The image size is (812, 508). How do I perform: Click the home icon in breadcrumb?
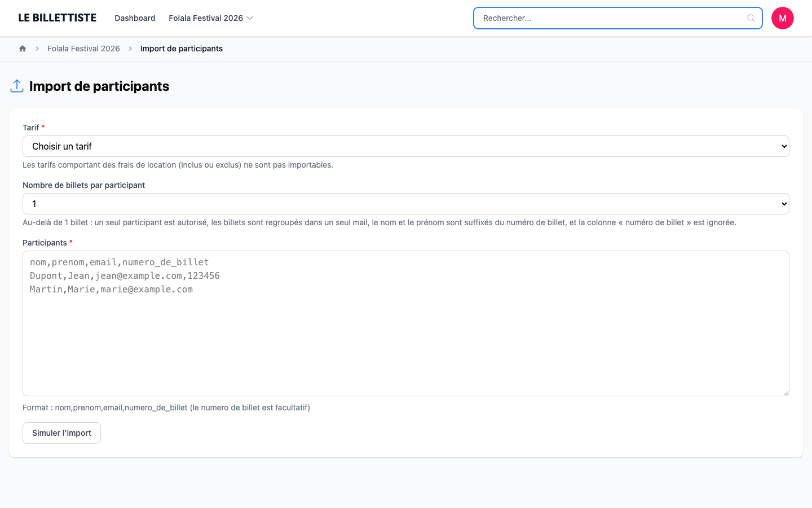(x=23, y=49)
